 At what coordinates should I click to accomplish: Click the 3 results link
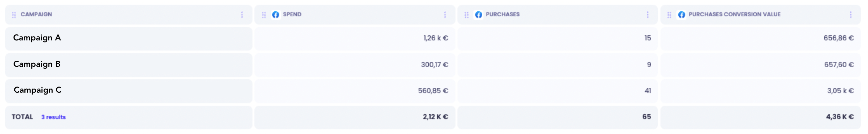tap(54, 117)
